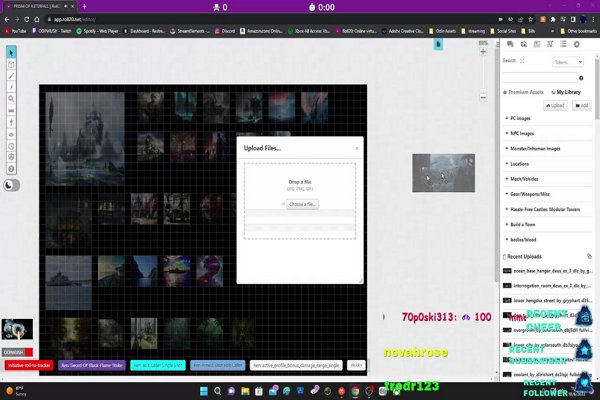
Task: Open the Discord bookmark
Action: [x=225, y=31]
